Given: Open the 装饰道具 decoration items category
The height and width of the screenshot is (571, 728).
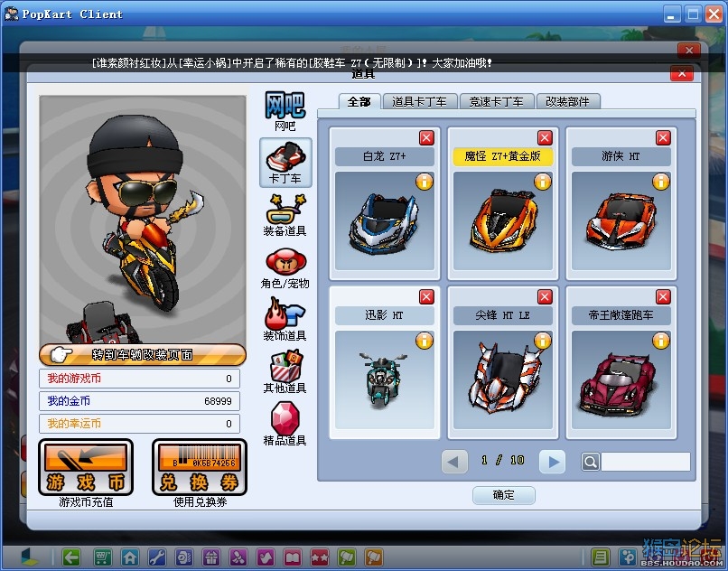Looking at the screenshot, I should [285, 320].
